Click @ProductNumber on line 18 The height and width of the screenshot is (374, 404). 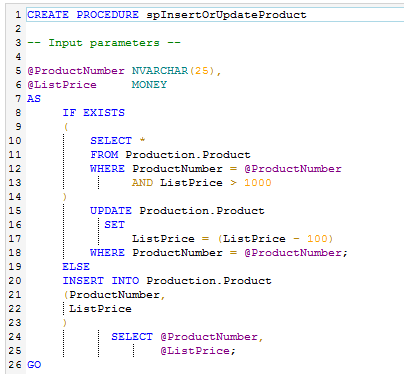tap(293, 253)
